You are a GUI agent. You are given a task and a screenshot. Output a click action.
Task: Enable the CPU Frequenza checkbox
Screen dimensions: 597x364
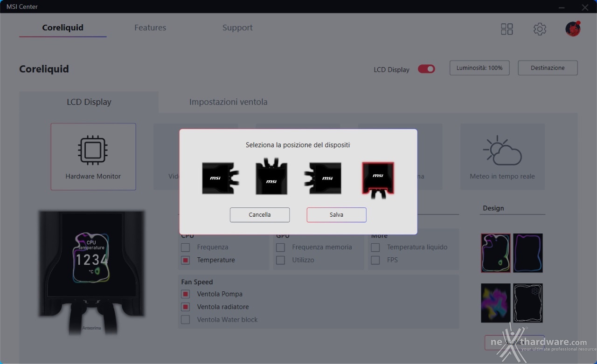(186, 247)
